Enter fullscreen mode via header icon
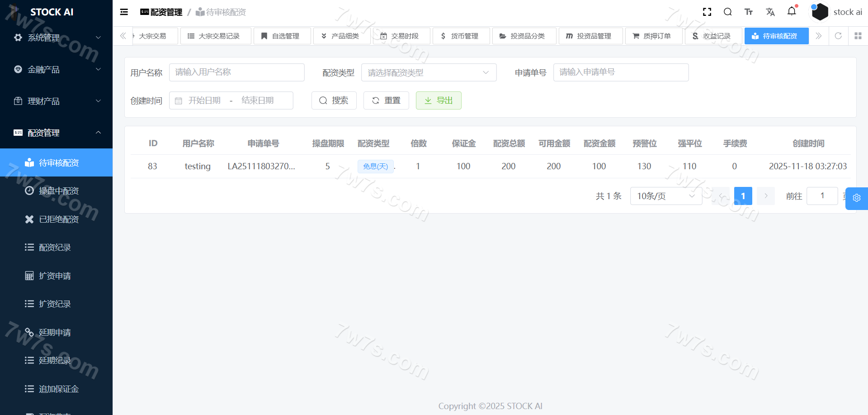868x415 pixels. [x=707, y=12]
